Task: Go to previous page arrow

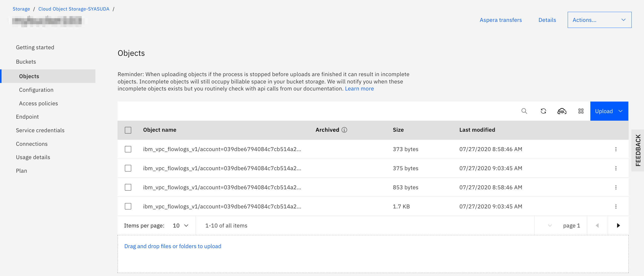Action: 597,225
